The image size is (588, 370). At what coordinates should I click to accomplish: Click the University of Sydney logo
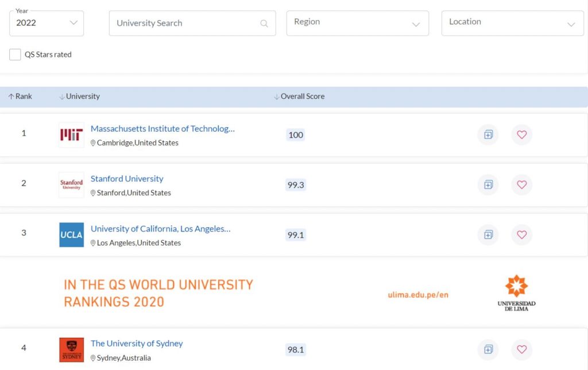point(71,350)
